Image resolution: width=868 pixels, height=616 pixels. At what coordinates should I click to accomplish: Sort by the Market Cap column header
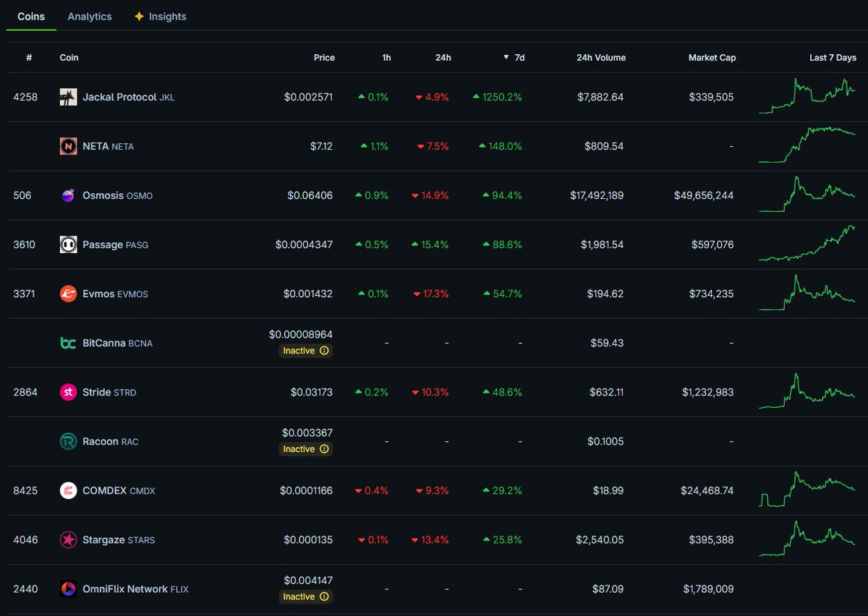pyautogui.click(x=712, y=57)
